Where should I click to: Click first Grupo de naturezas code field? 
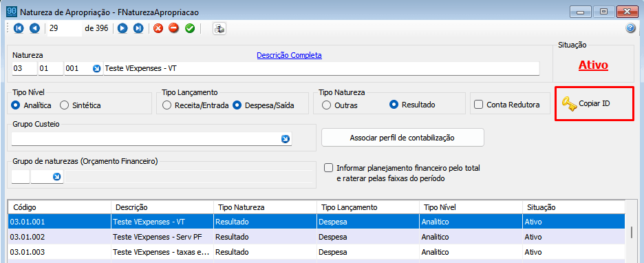21,177
